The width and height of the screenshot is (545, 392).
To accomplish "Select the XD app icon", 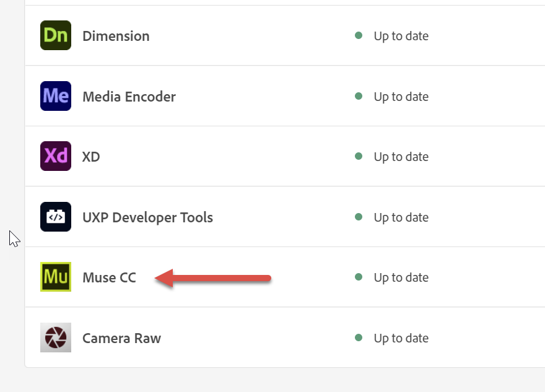I will (x=55, y=156).
